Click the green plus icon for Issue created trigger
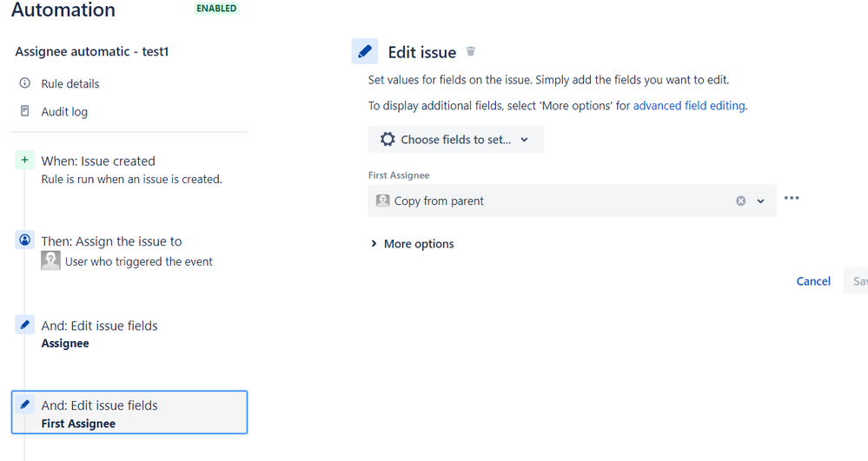Image resolution: width=868 pixels, height=461 pixels. [x=24, y=160]
